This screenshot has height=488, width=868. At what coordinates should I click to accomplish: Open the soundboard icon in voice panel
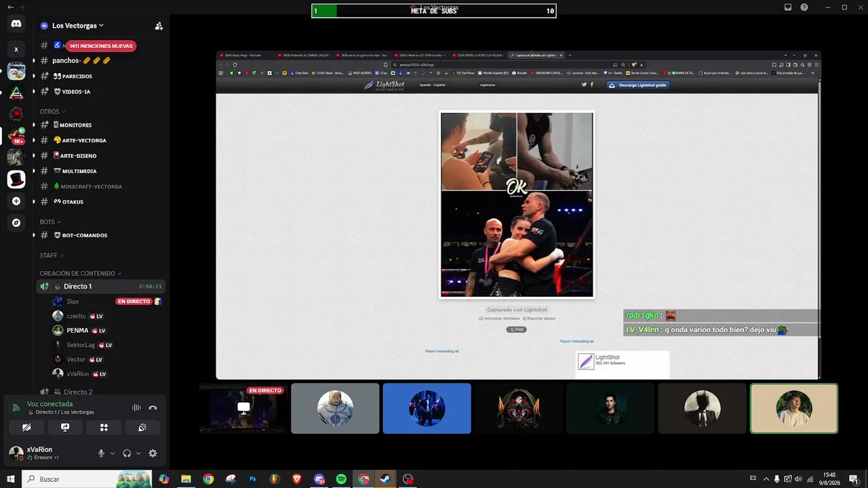142,428
